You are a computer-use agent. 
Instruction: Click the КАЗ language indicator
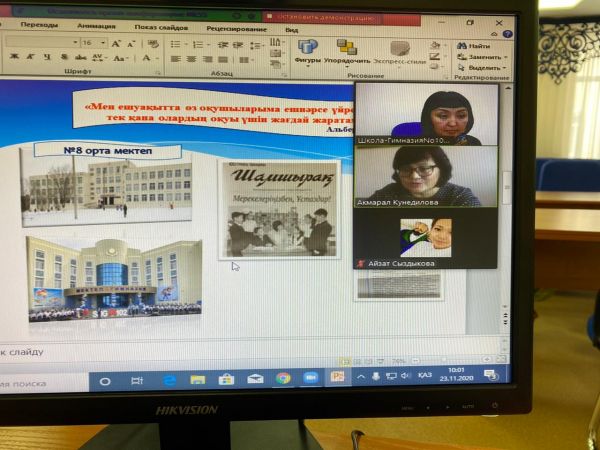(x=426, y=376)
